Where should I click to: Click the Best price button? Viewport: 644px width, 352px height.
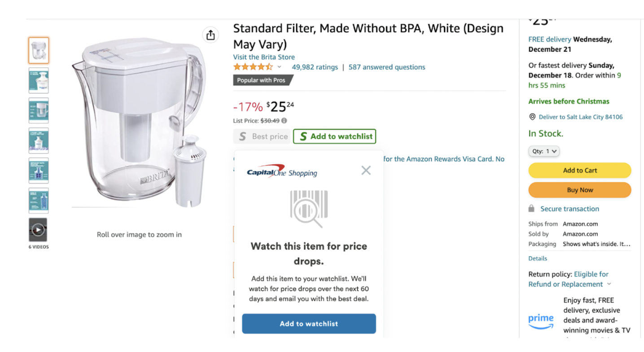coord(263,136)
